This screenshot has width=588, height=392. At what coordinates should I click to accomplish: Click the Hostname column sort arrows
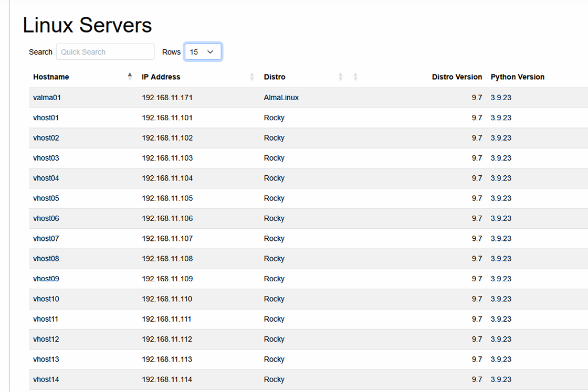click(x=130, y=77)
